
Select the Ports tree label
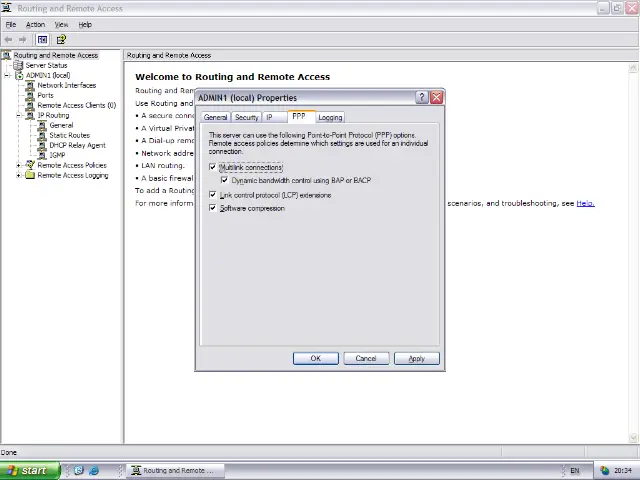(x=45, y=96)
